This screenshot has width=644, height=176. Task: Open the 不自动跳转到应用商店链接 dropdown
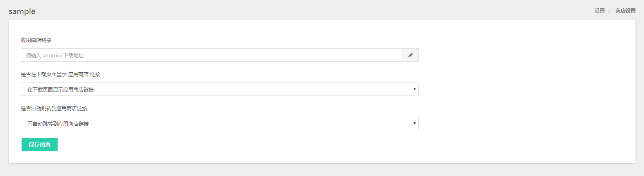[x=220, y=123]
